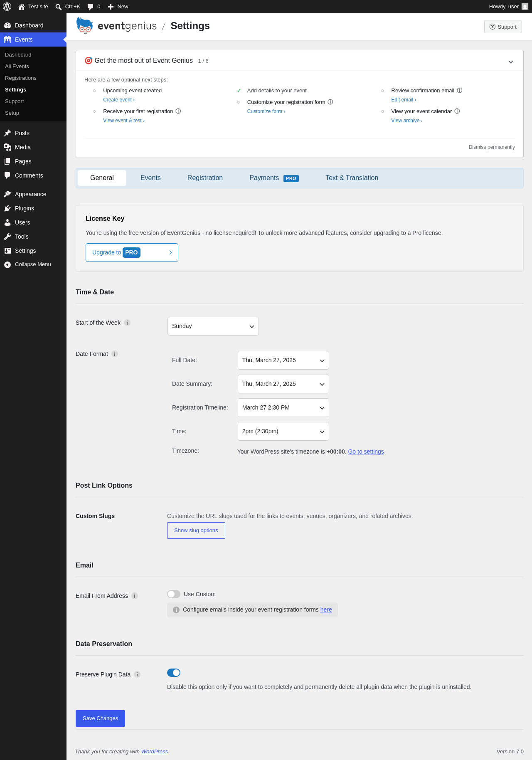This screenshot has height=760, width=532.
Task: Open the Full Date format dropdown
Action: click(283, 360)
